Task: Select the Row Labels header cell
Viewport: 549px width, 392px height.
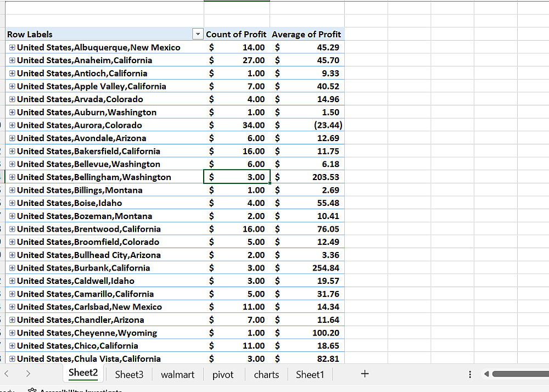Action: (x=105, y=34)
